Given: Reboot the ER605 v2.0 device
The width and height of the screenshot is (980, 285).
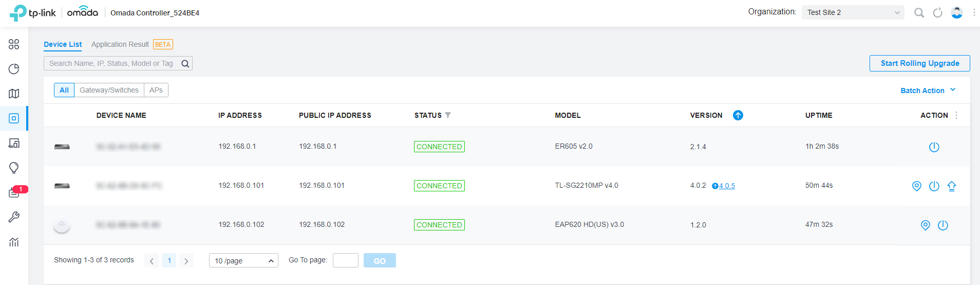Looking at the screenshot, I should click(934, 147).
